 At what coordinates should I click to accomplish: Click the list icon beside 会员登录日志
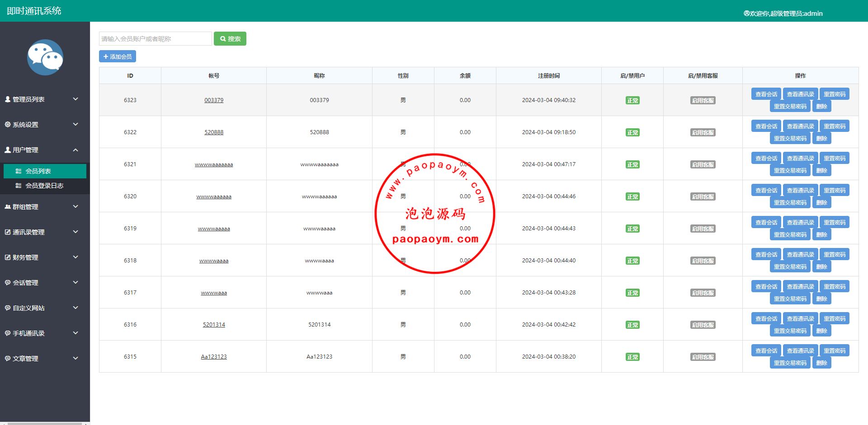point(19,186)
